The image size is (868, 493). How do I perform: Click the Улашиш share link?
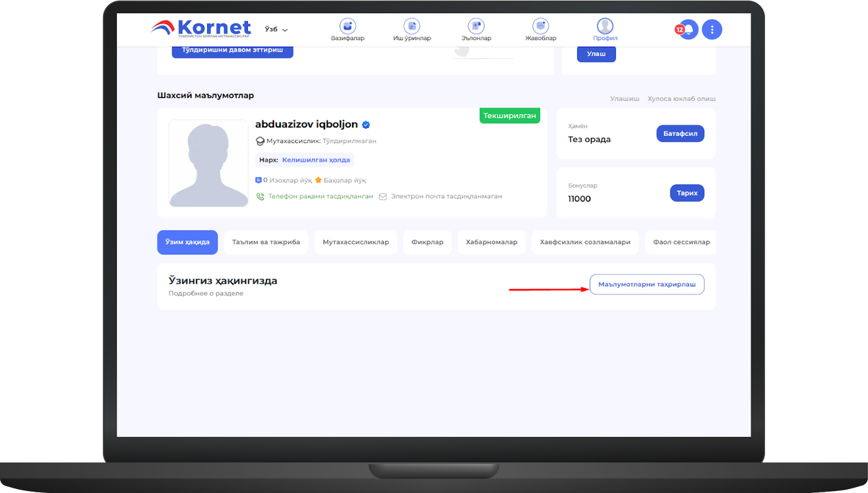(x=624, y=99)
